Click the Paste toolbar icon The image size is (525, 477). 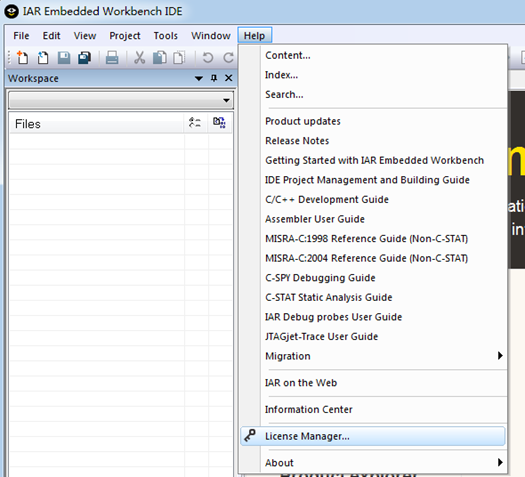pyautogui.click(x=179, y=58)
